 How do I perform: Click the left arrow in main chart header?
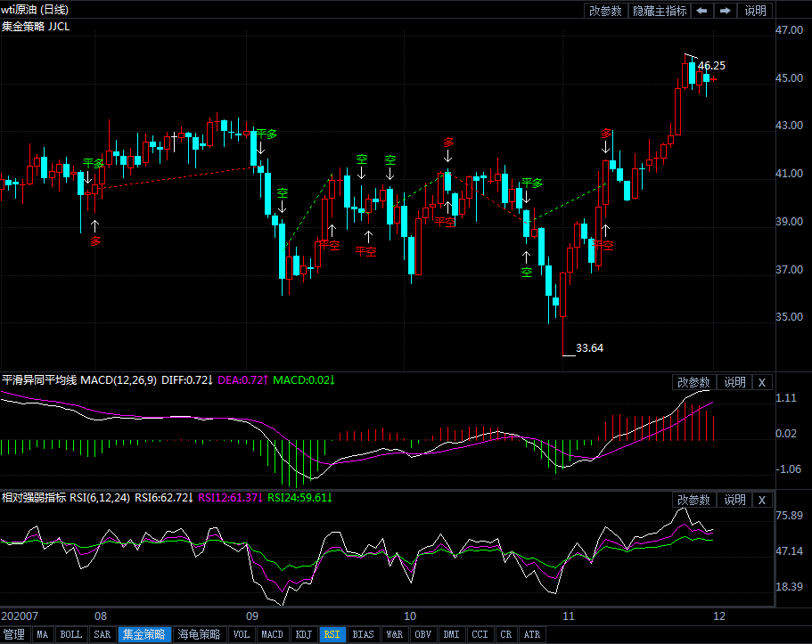[x=702, y=11]
